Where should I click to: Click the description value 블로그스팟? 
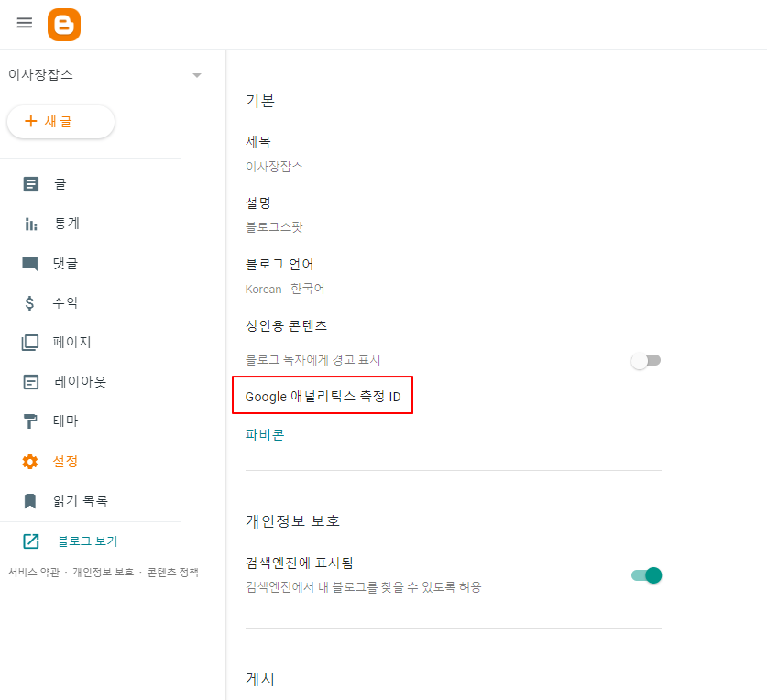274,227
